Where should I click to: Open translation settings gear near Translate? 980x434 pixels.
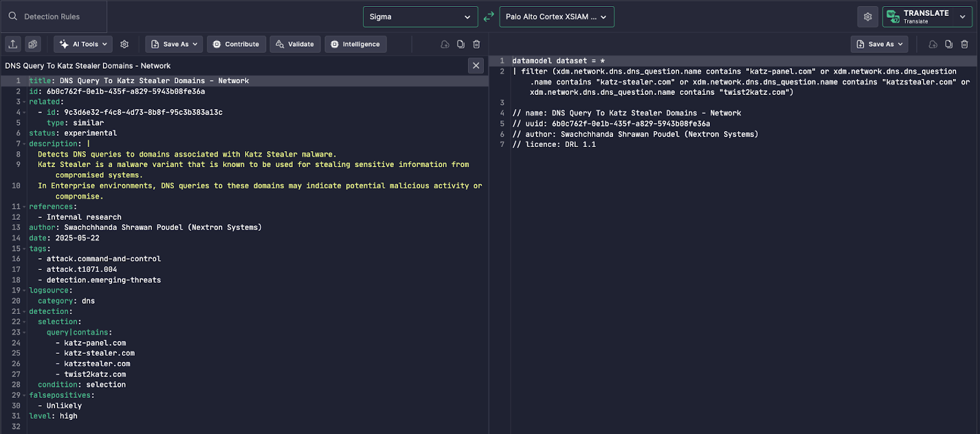pos(867,17)
